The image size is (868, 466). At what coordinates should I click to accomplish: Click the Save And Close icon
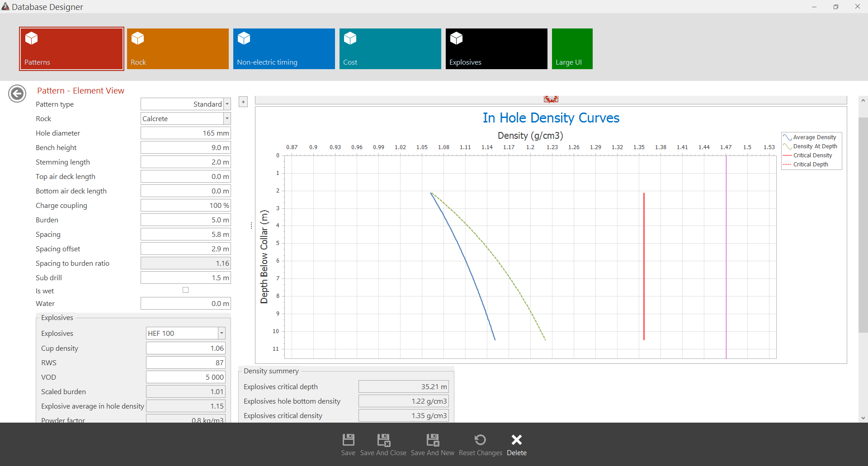point(383,440)
